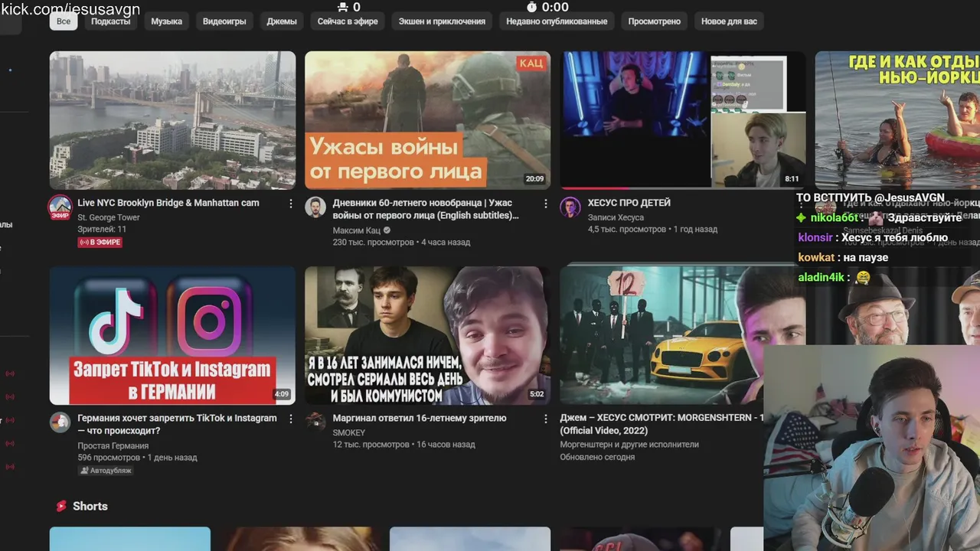
Task: Select the "Подкасты" filter chip
Action: click(110, 21)
